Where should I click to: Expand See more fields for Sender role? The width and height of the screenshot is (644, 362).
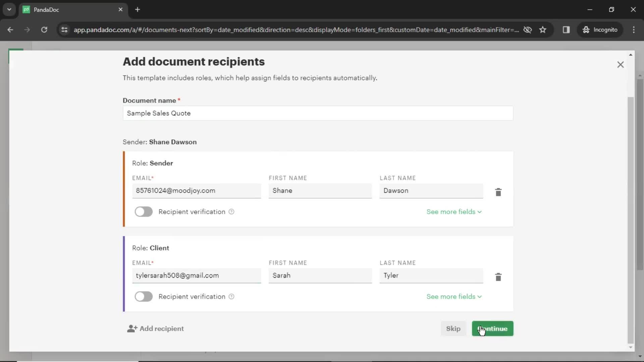(454, 212)
